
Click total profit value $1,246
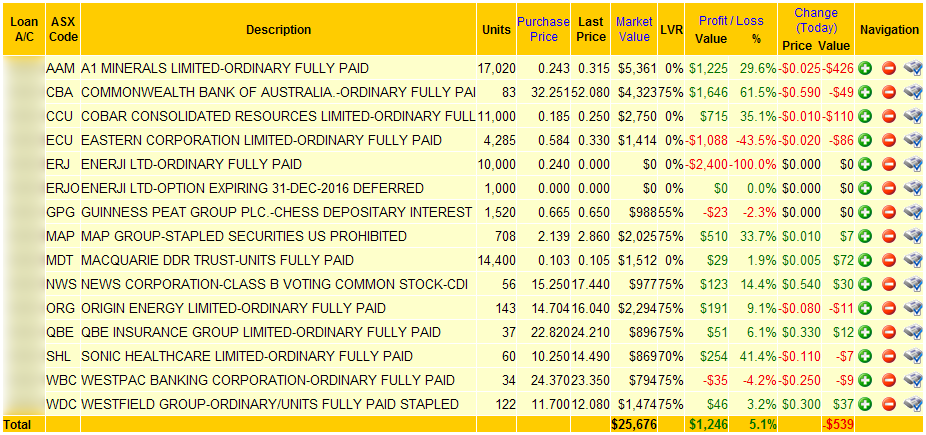tap(709, 424)
